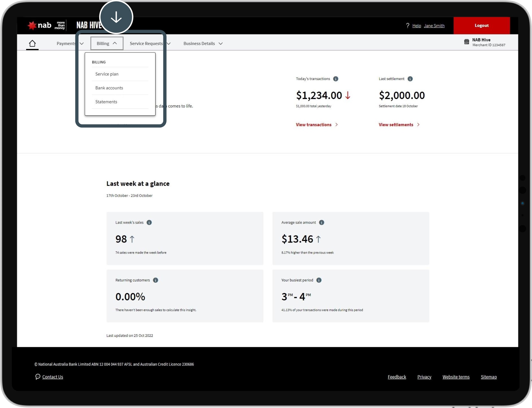
Task: Choose Bank accounts in Billing menu
Action: tap(109, 88)
